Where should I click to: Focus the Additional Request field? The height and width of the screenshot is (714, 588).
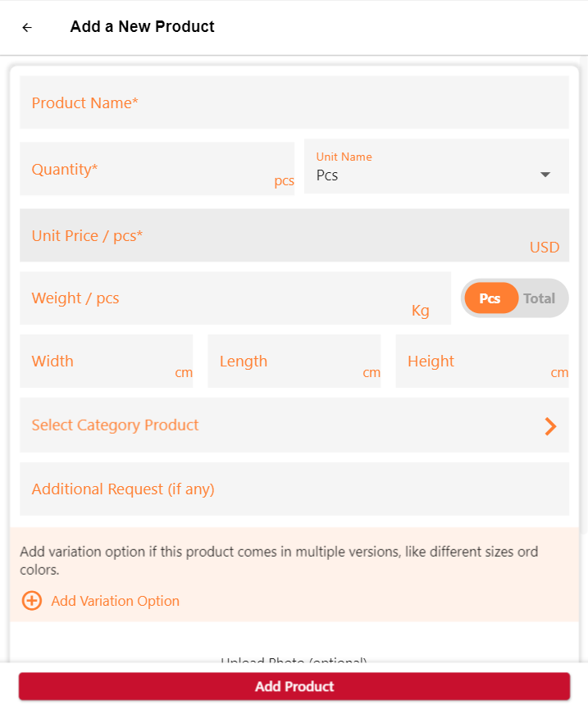(x=294, y=489)
